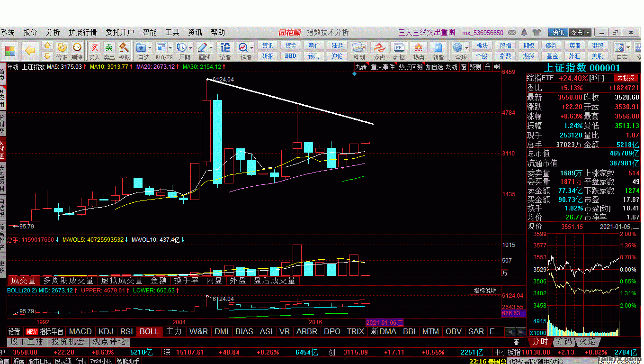
Task: Click the 买入 buy icon
Action: click(x=95, y=50)
